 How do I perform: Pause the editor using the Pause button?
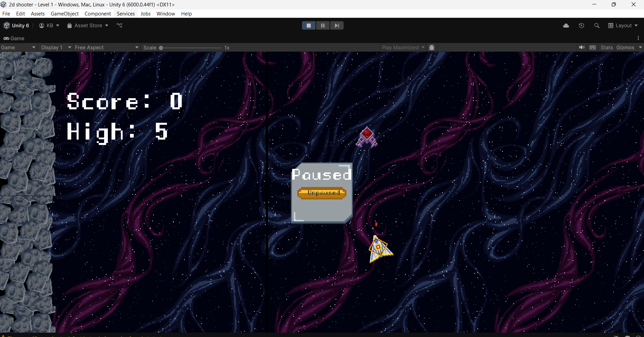point(323,26)
